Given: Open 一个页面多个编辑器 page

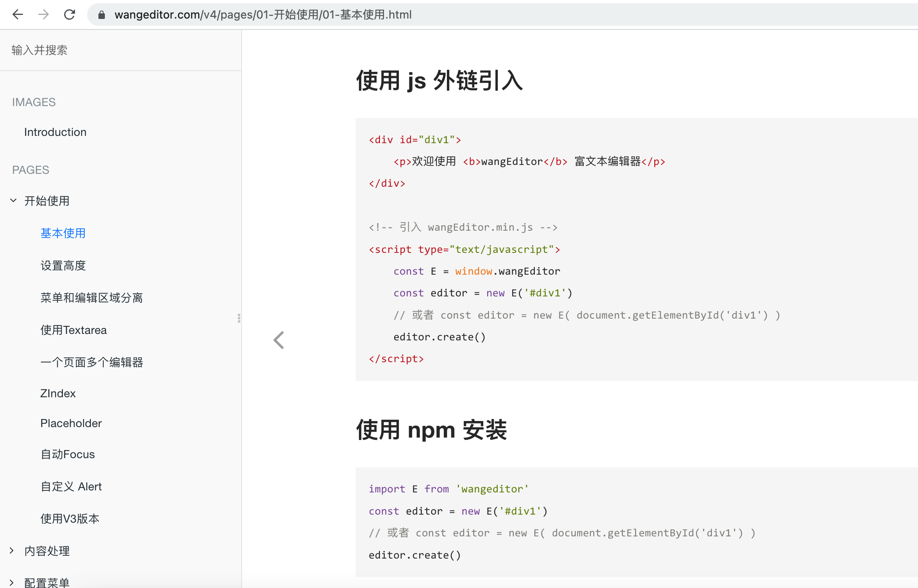Looking at the screenshot, I should 92,362.
